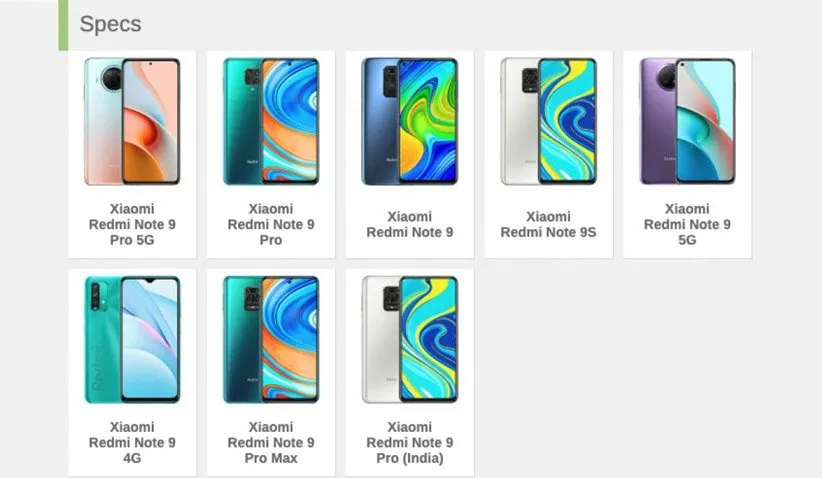This screenshot has width=822, height=478.
Task: Click the Specs section heading
Action: coord(110,24)
